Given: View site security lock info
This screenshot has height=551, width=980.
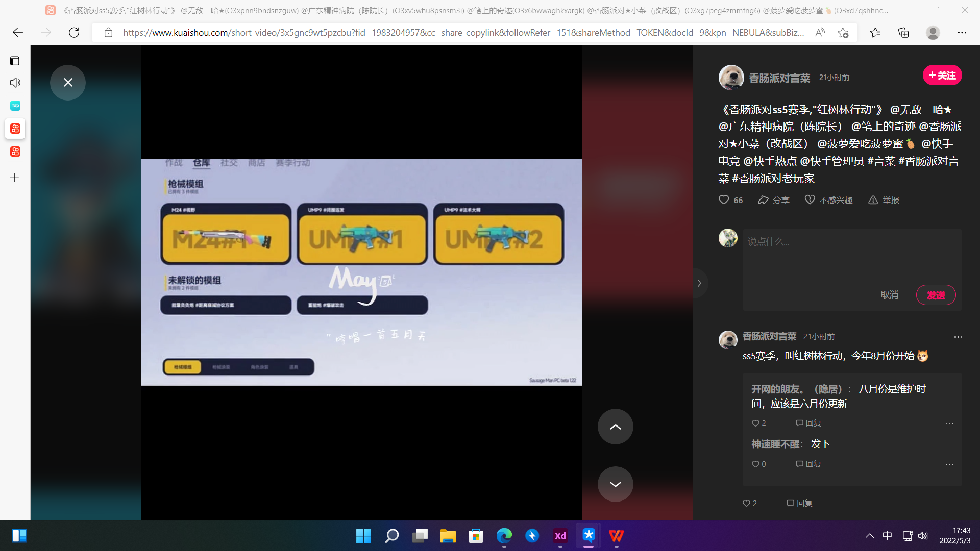Looking at the screenshot, I should (108, 33).
